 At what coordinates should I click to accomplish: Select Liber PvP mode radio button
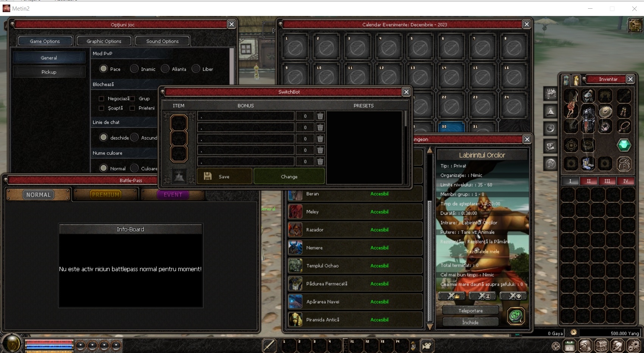coord(196,69)
